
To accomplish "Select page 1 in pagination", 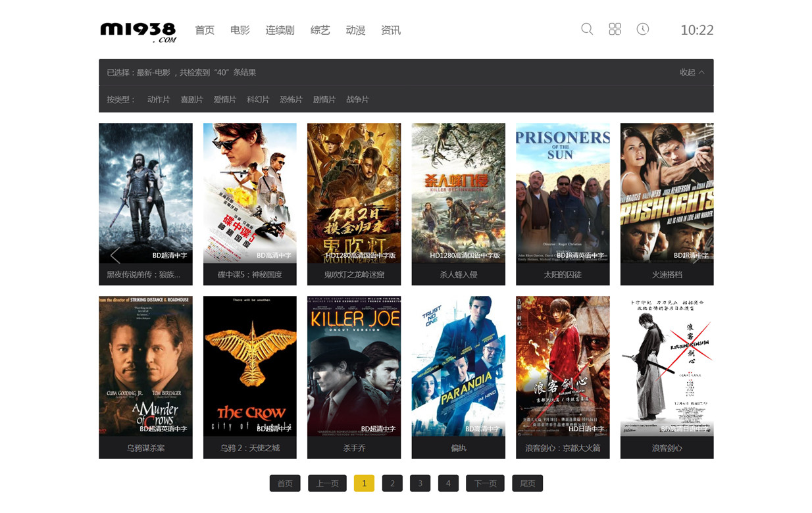I will click(x=364, y=483).
